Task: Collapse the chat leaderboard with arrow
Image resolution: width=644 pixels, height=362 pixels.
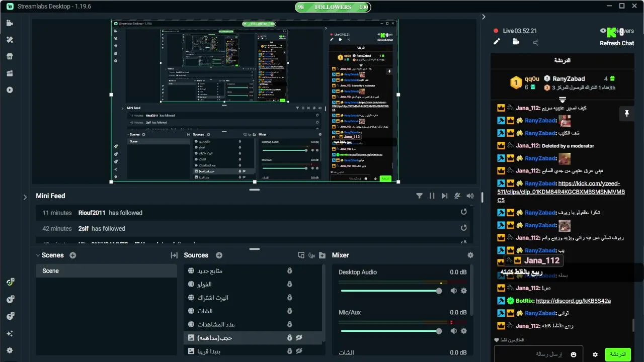Action: (x=562, y=100)
